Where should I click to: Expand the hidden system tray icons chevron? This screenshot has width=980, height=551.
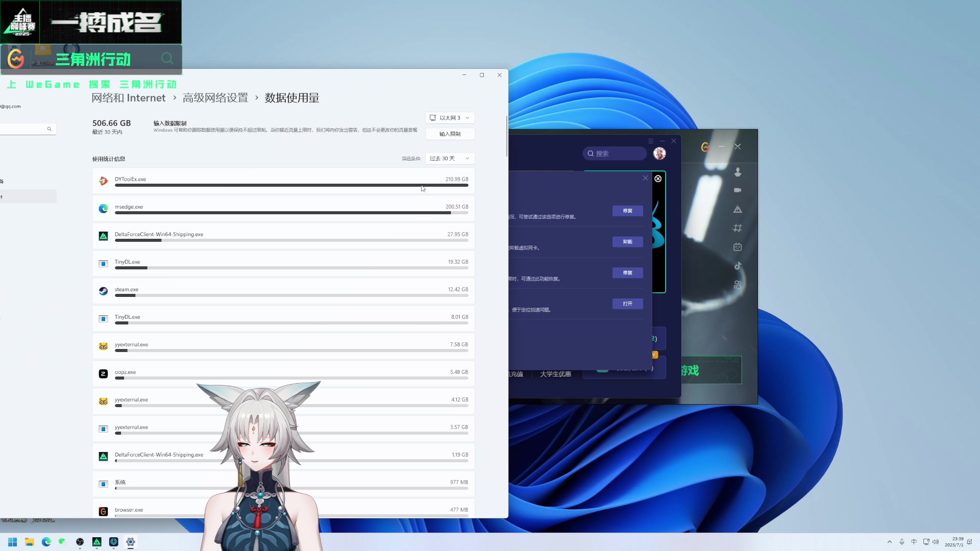click(x=890, y=542)
